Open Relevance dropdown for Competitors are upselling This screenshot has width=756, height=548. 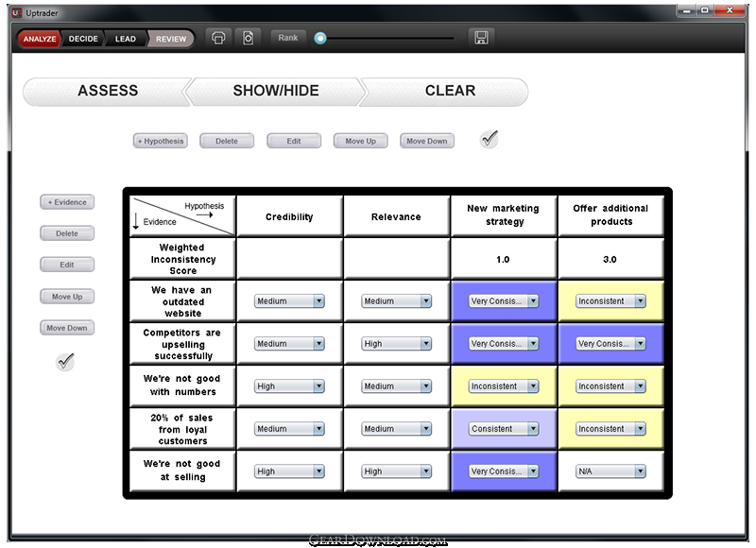tap(396, 344)
